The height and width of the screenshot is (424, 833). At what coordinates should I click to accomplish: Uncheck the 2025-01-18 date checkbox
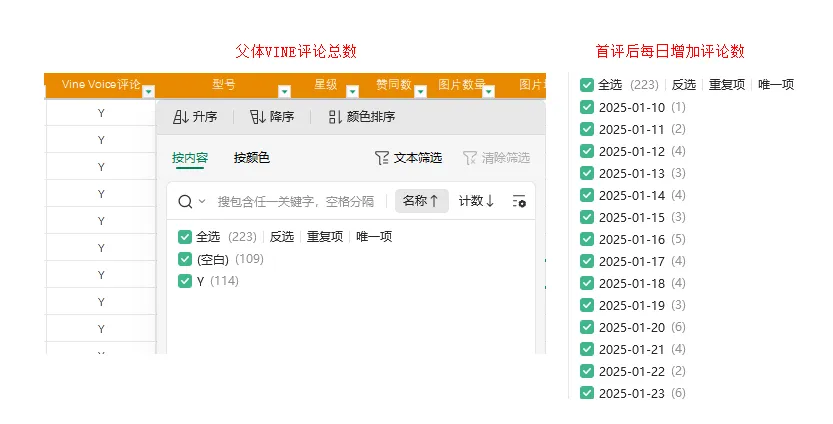tap(587, 283)
